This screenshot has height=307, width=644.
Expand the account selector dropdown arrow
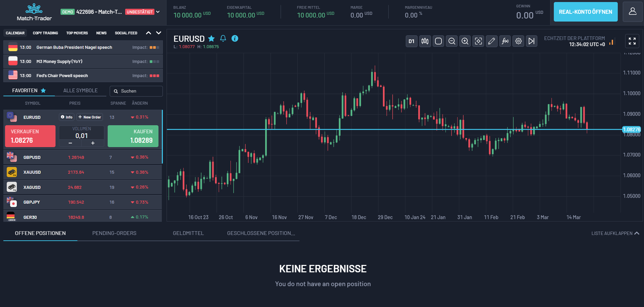coord(158,12)
